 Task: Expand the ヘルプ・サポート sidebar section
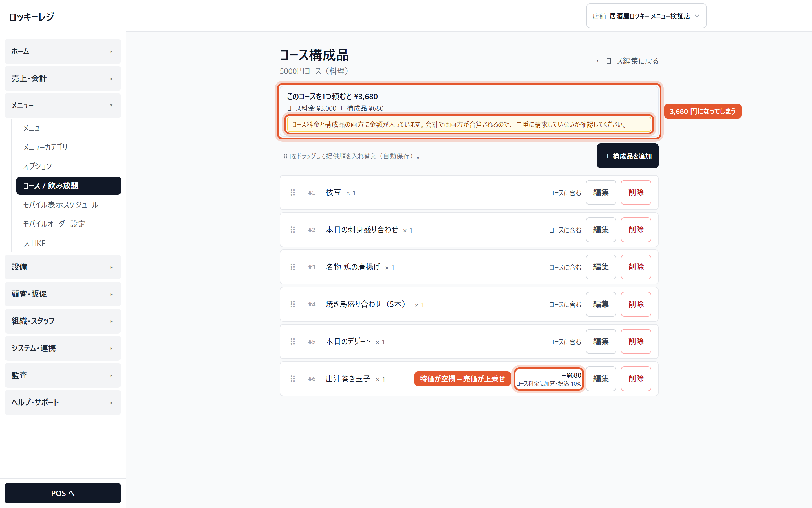tap(63, 402)
